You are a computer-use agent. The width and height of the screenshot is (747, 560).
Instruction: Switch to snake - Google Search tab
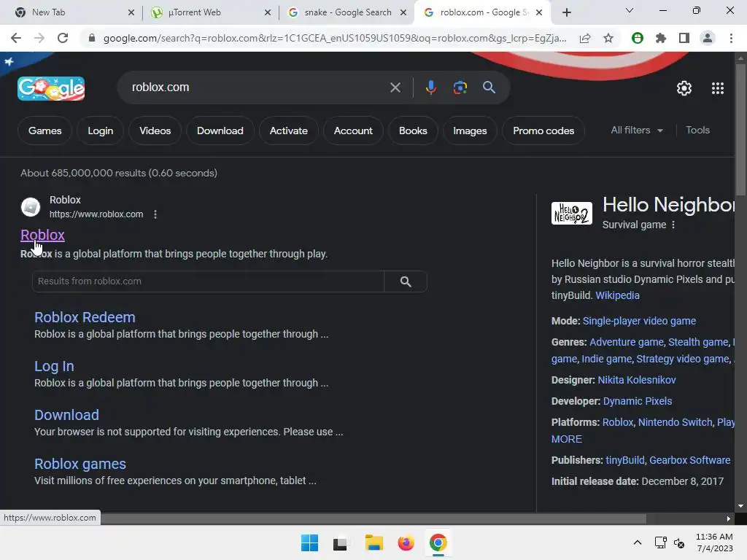pyautogui.click(x=347, y=12)
